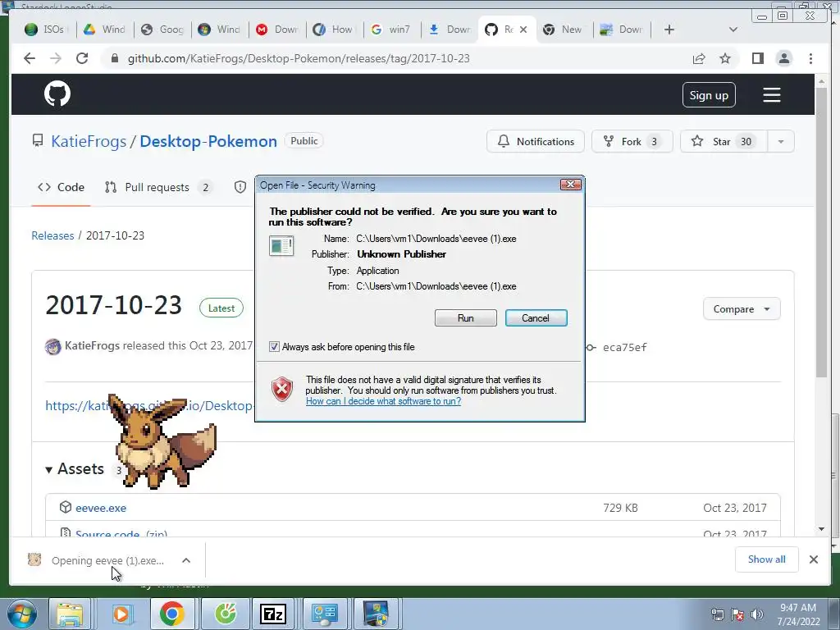The height and width of the screenshot is (630, 840).
Task: Open Windows Start menu
Action: [x=22, y=614]
